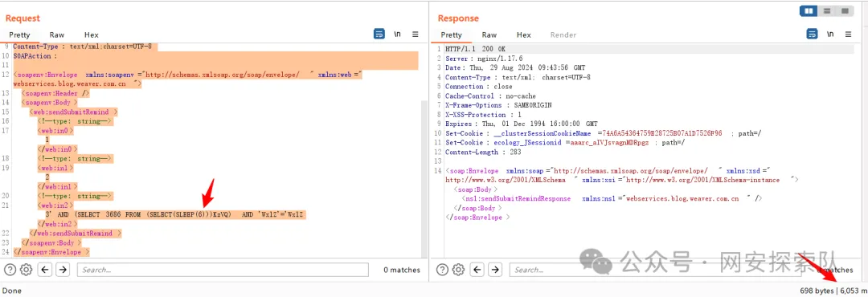
Task: Click the Response message inspector icon
Action: (812, 35)
